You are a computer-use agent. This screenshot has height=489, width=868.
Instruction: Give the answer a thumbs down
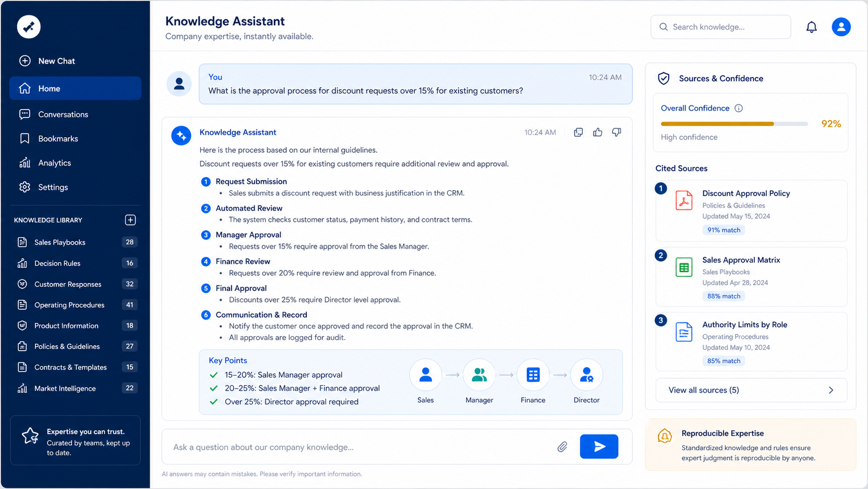coord(616,133)
